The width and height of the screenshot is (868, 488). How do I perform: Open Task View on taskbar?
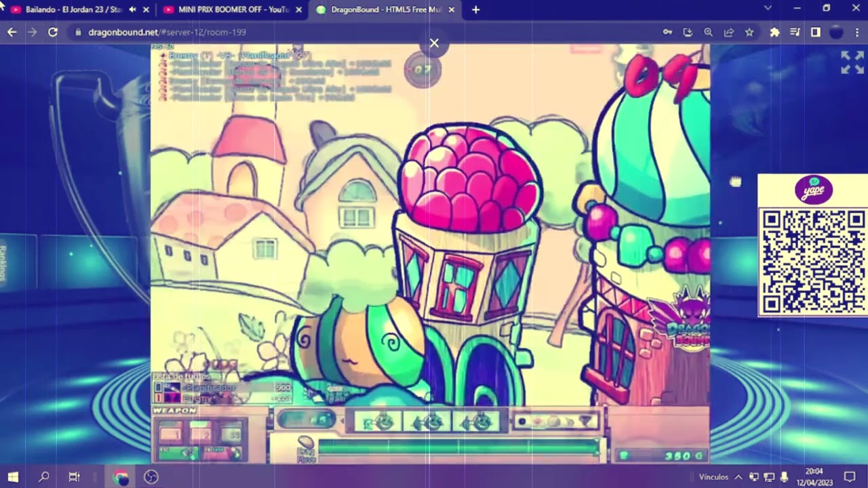click(75, 476)
